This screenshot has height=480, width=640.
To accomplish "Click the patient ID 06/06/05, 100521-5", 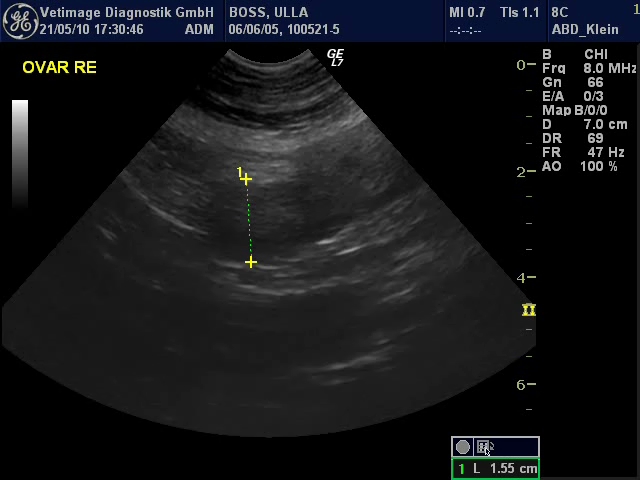I will click(284, 29).
